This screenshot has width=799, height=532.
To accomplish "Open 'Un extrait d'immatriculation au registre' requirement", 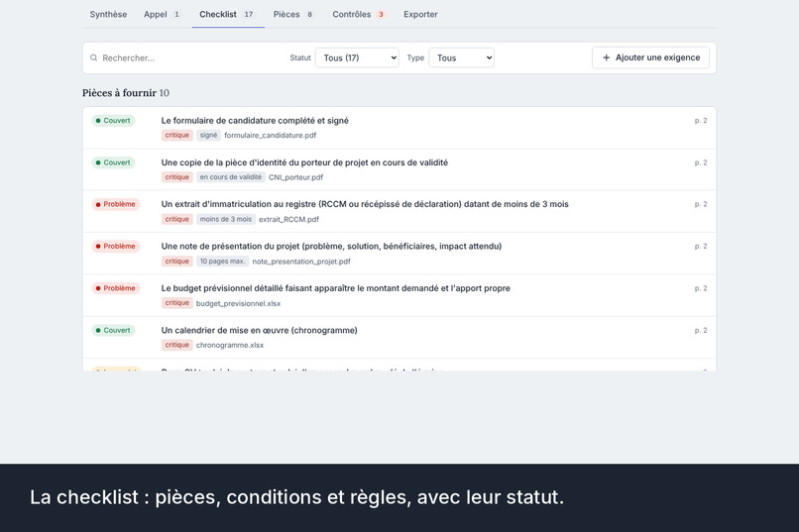I will point(365,204).
